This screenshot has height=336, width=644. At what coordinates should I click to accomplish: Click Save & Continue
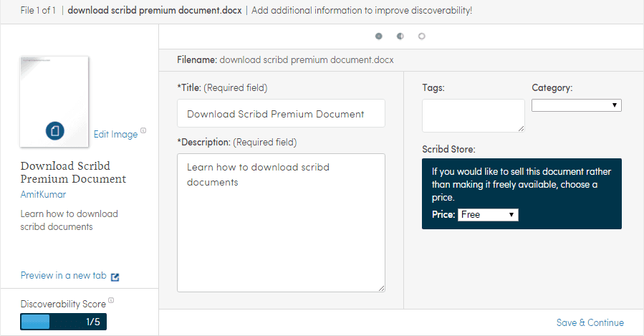(x=590, y=322)
